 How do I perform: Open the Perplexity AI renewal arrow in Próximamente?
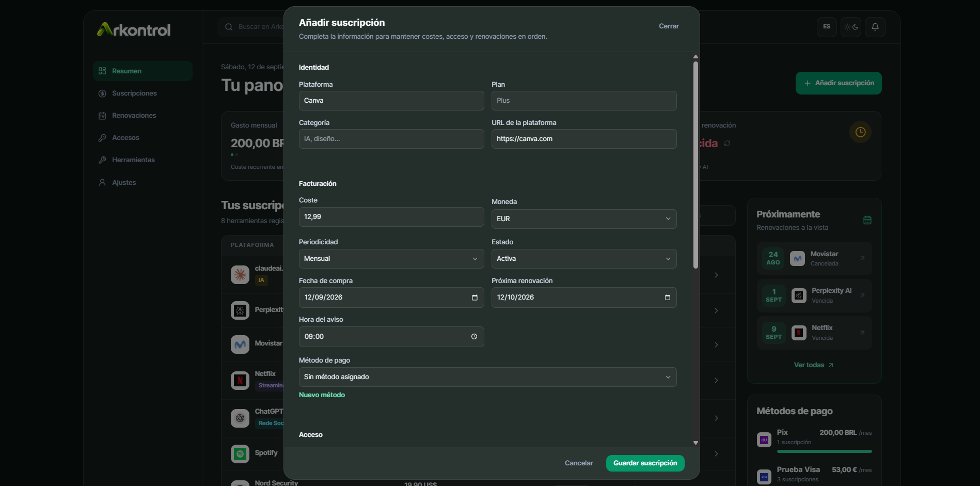(x=862, y=295)
